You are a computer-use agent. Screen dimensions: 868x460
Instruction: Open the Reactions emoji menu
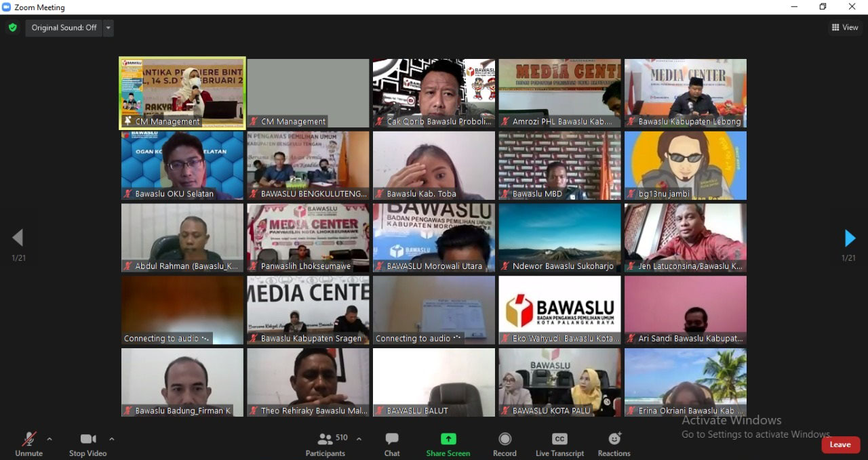coord(614,439)
